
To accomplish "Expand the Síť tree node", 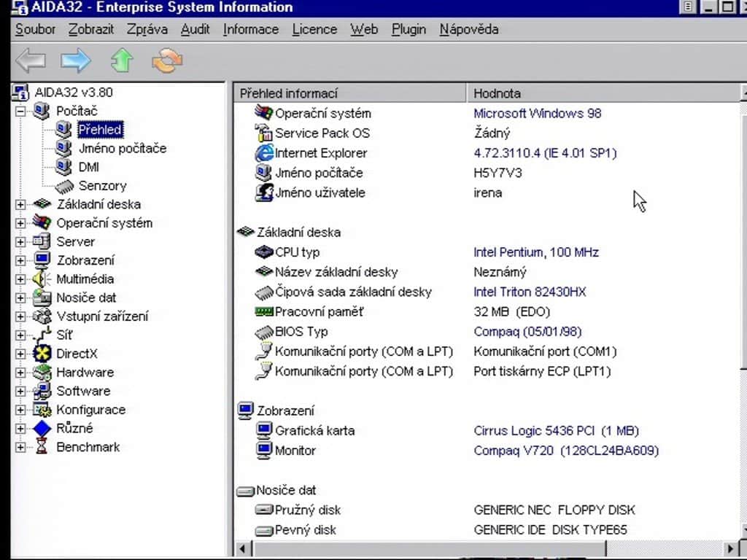I will pos(20,335).
